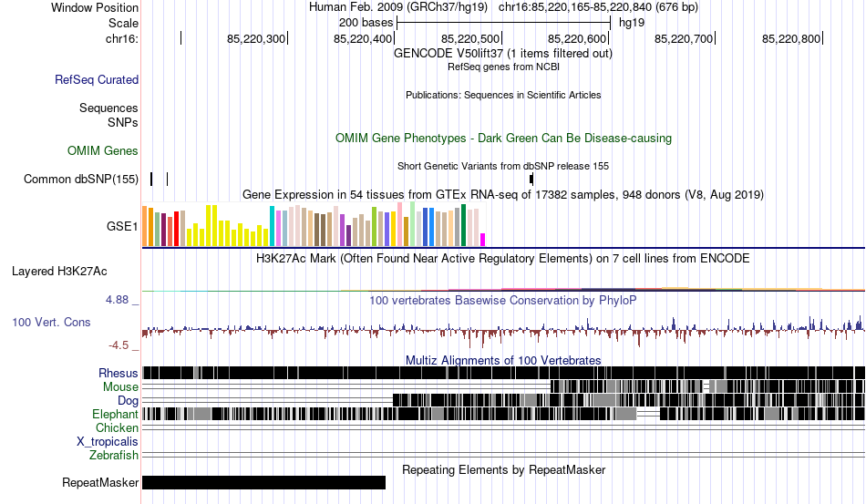This screenshot has height=504, width=866.
Task: Click coordinate label 85,220,300
Action: (x=256, y=38)
